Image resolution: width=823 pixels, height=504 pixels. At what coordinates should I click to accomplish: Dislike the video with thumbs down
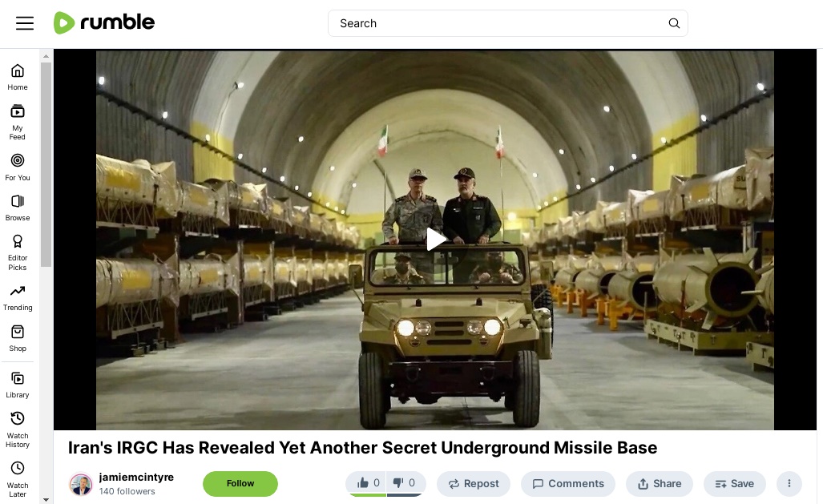pos(405,483)
